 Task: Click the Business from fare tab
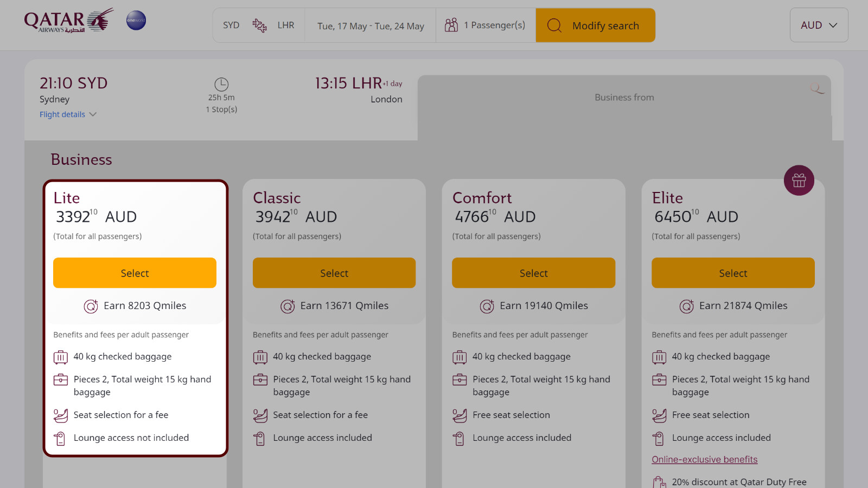click(624, 108)
